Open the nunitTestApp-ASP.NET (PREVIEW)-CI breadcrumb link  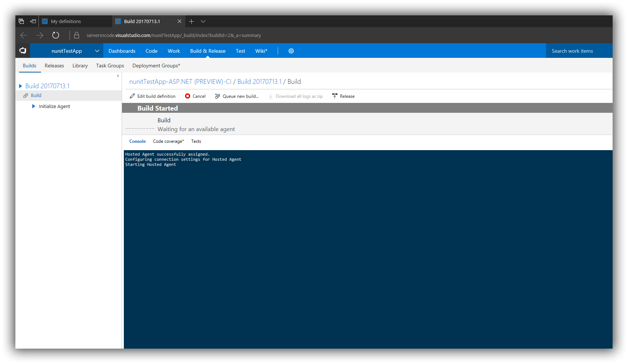[180, 82]
